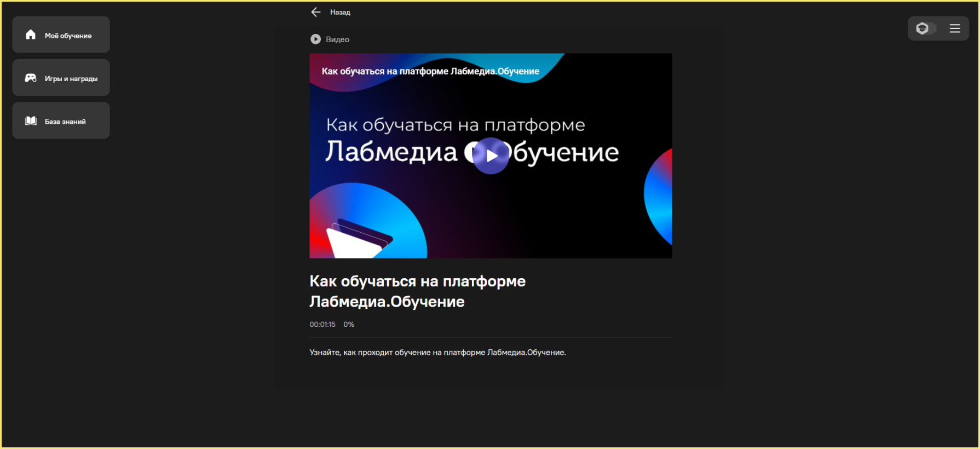Viewport: 980px width, 449px height.
Task: Click the video thumbnail overlay title text
Action: pyautogui.click(x=430, y=71)
